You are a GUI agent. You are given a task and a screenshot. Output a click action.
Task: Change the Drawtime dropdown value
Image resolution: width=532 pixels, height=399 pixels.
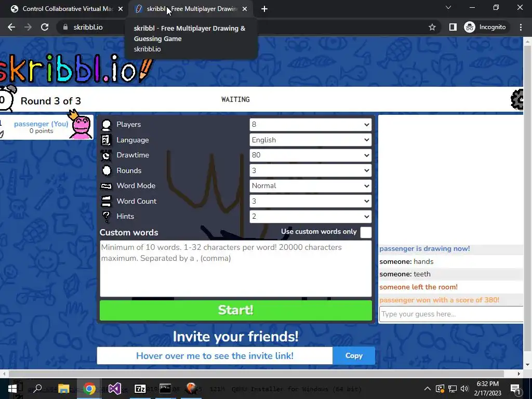click(x=311, y=155)
